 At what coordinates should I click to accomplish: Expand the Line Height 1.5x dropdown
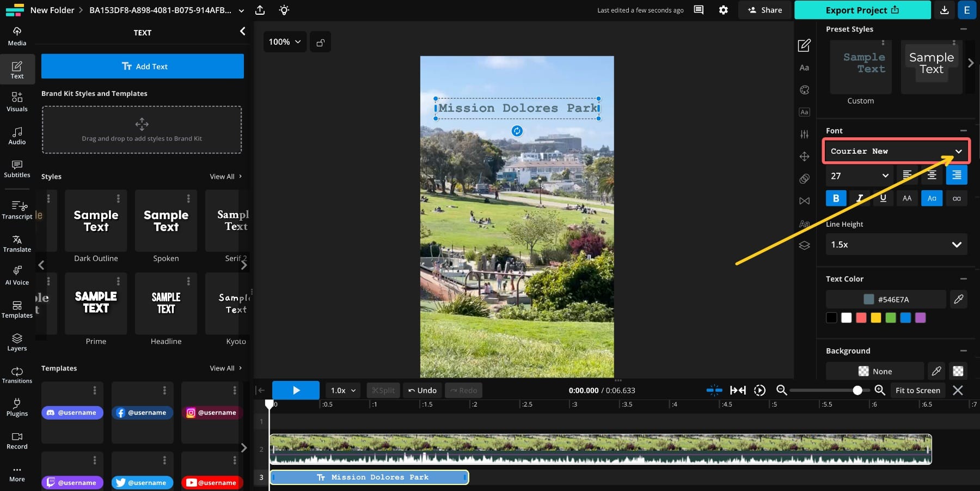(x=896, y=245)
